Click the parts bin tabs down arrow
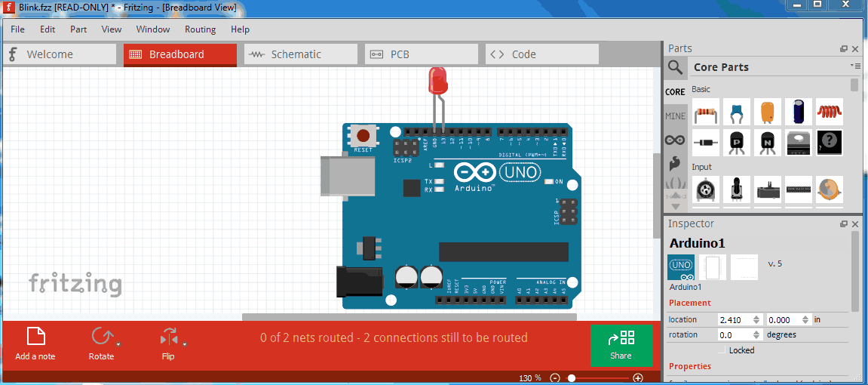This screenshot has width=868, height=385. pos(676,207)
